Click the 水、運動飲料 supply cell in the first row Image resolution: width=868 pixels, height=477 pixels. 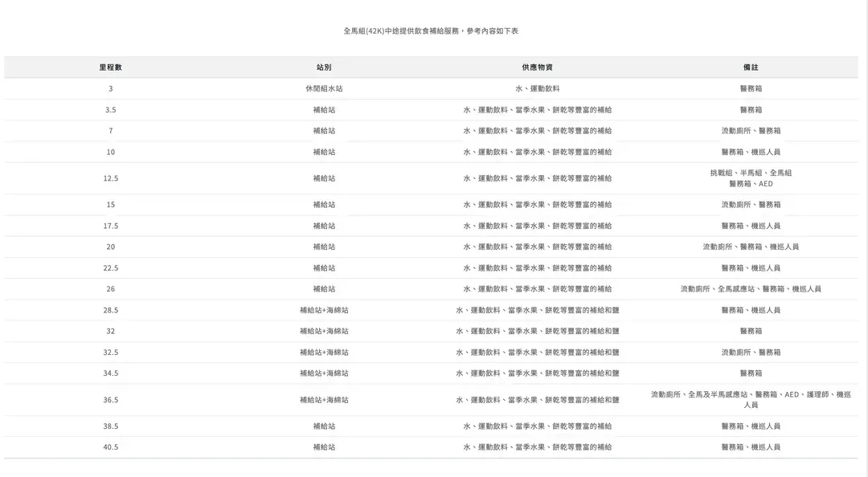pos(537,88)
